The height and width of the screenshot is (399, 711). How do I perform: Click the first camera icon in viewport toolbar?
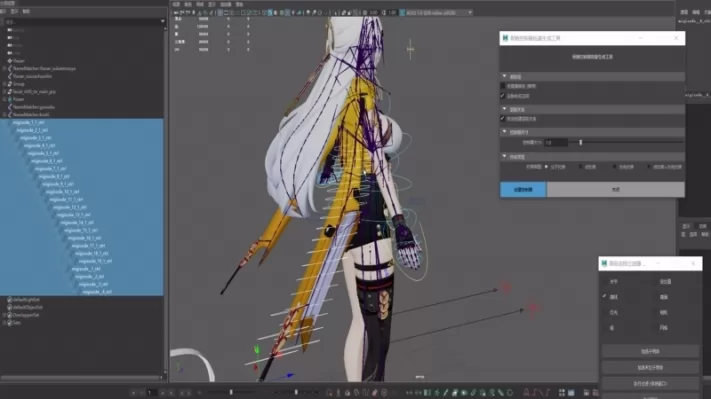[177, 13]
